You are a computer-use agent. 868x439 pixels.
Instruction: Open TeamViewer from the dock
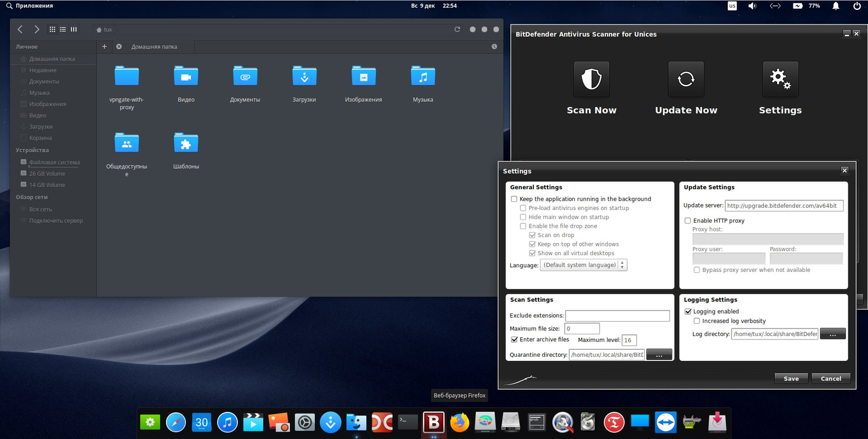(665, 423)
